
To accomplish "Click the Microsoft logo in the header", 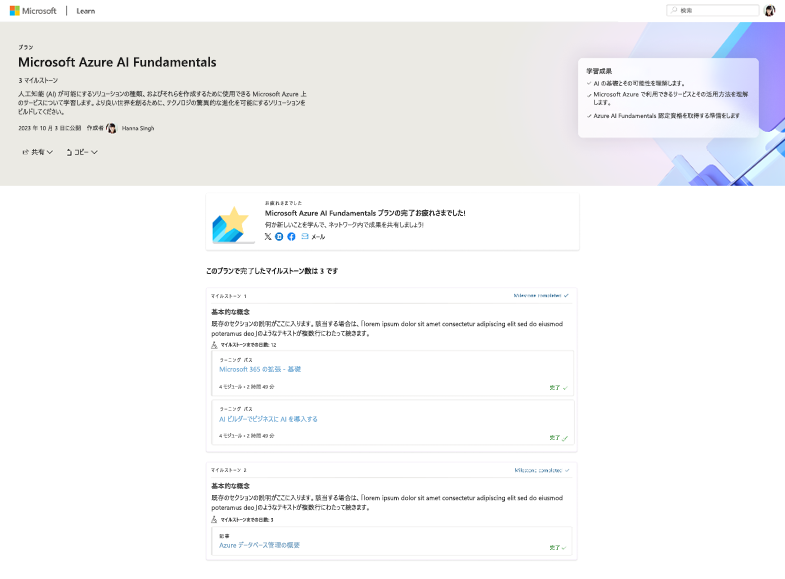I will pyautogui.click(x=33, y=11).
